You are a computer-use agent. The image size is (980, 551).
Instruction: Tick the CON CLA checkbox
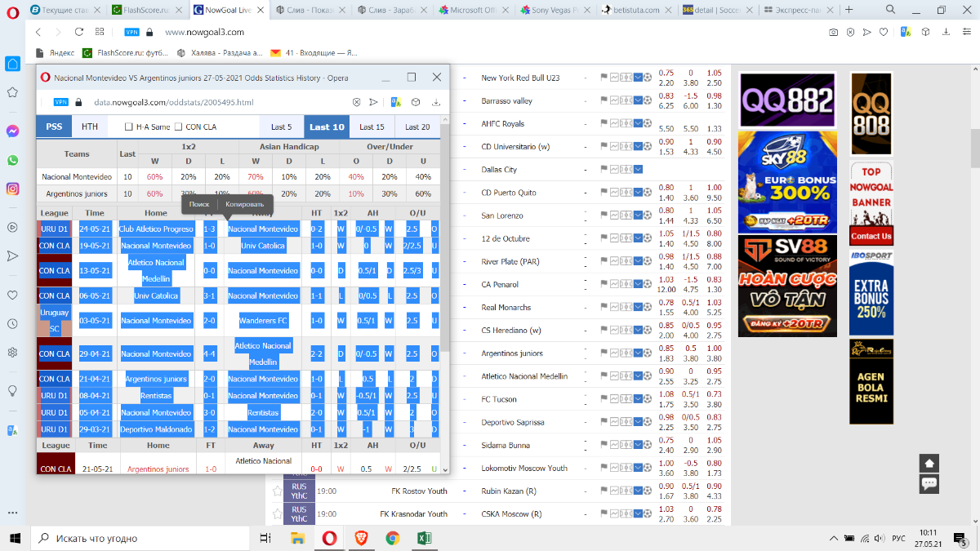point(178,127)
